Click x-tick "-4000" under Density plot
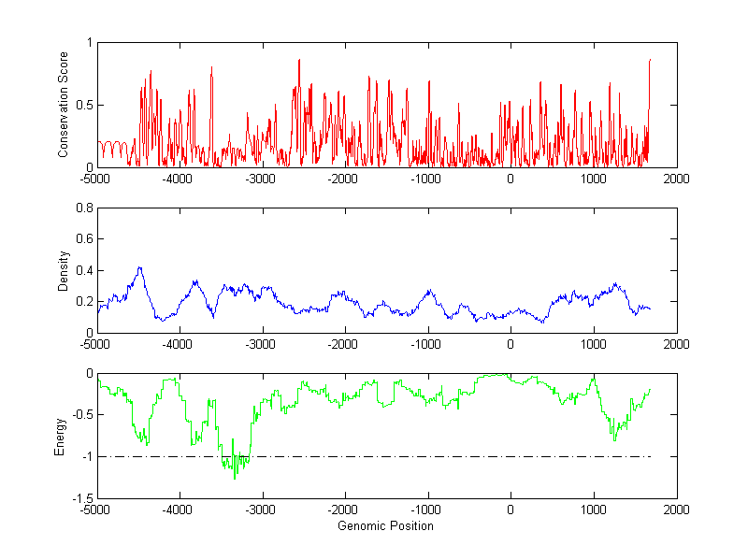Image resolution: width=748 pixels, height=560 pixels. tap(177, 344)
